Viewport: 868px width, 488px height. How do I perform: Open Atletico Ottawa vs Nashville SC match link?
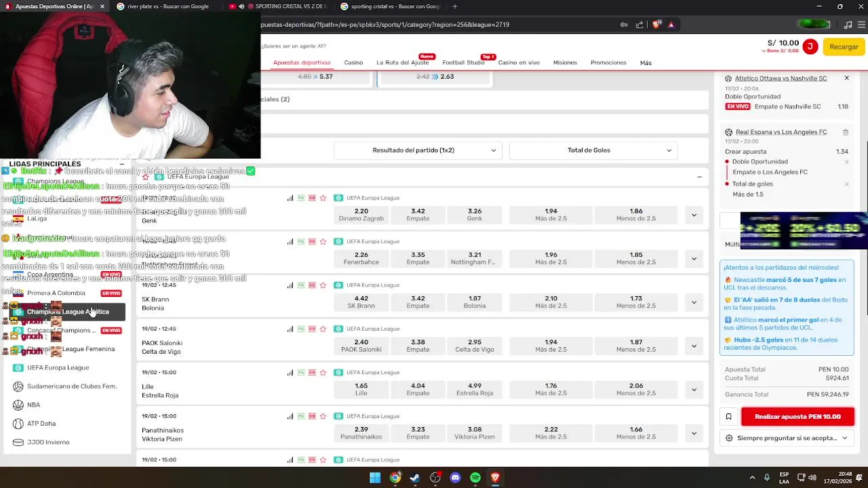tap(781, 78)
